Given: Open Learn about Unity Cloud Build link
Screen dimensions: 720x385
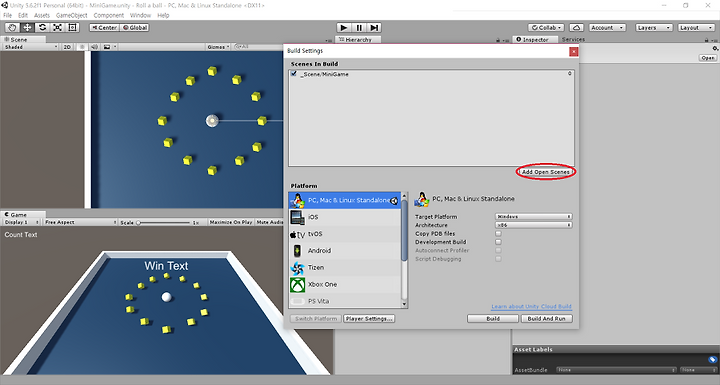Looking at the screenshot, I should point(531,306).
